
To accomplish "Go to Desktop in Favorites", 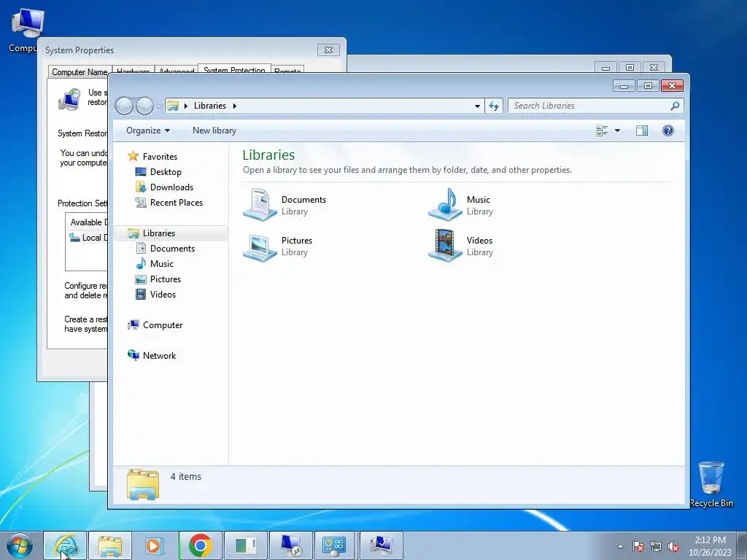I will (x=158, y=172).
